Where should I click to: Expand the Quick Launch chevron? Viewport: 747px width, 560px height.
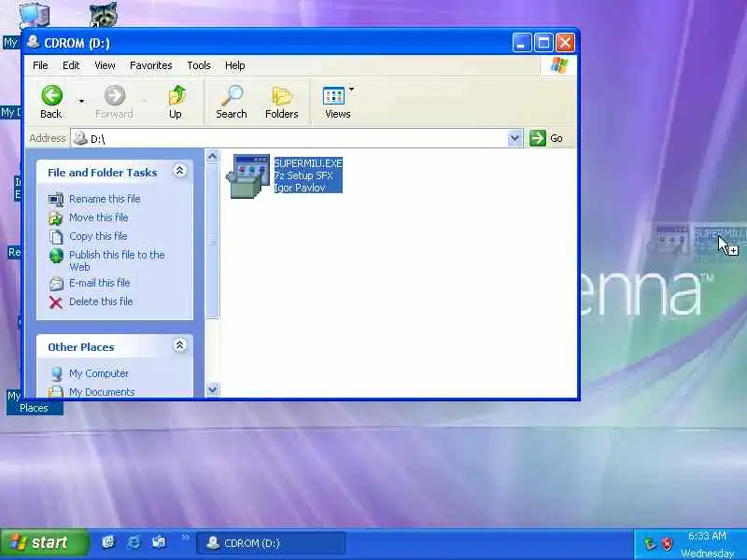click(x=185, y=538)
